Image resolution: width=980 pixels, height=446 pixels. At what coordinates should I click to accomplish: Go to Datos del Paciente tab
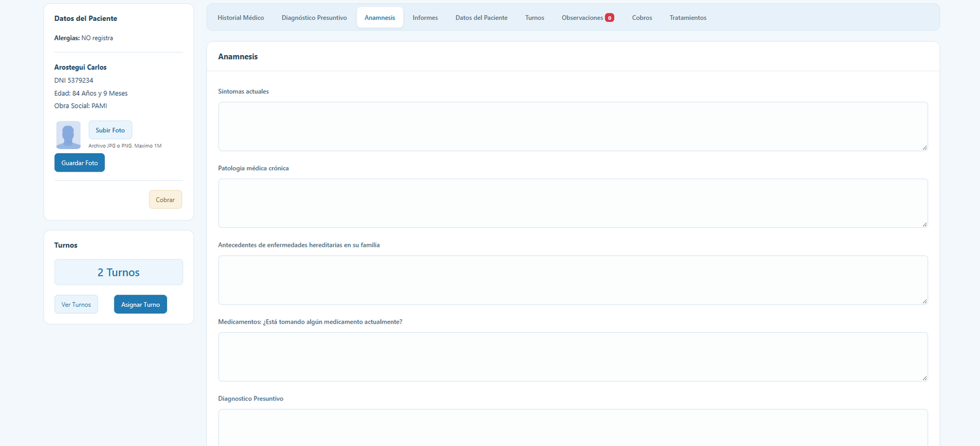(x=481, y=18)
